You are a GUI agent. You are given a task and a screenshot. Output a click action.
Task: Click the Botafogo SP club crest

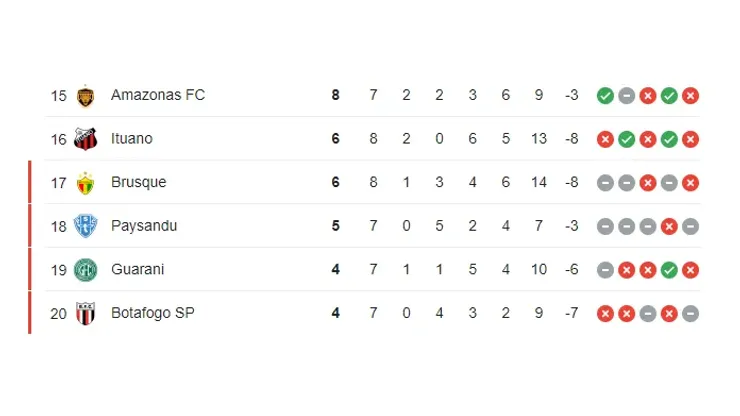click(85, 313)
